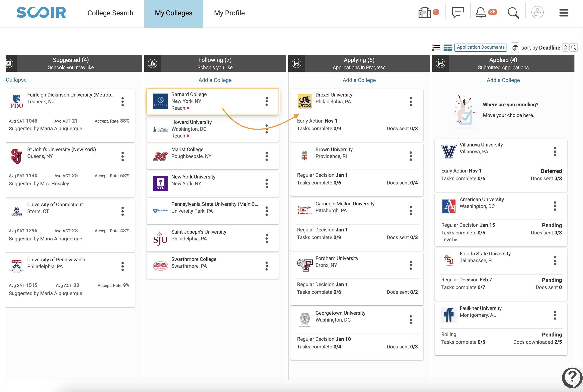Open options menu for Swarthmore College
The image size is (583, 392).
pos(267,266)
